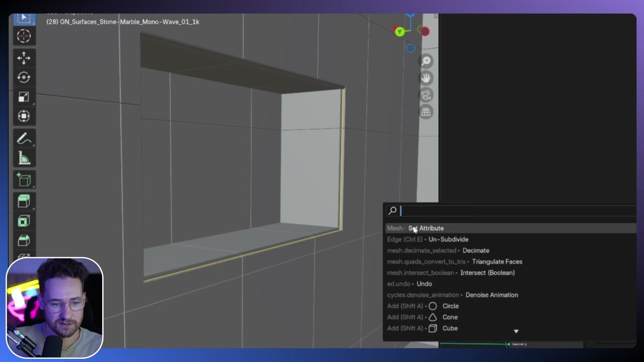Select the Annotate pencil tool
This screenshot has width=644, height=362.
pos(24,138)
